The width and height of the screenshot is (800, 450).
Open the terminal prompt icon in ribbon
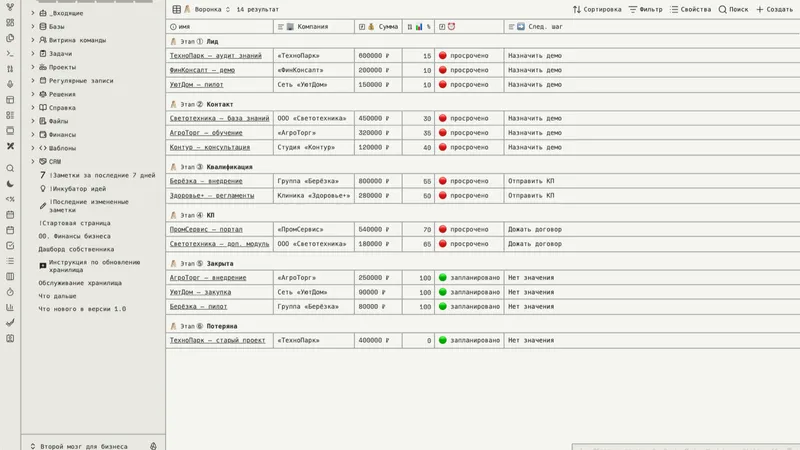(x=10, y=54)
